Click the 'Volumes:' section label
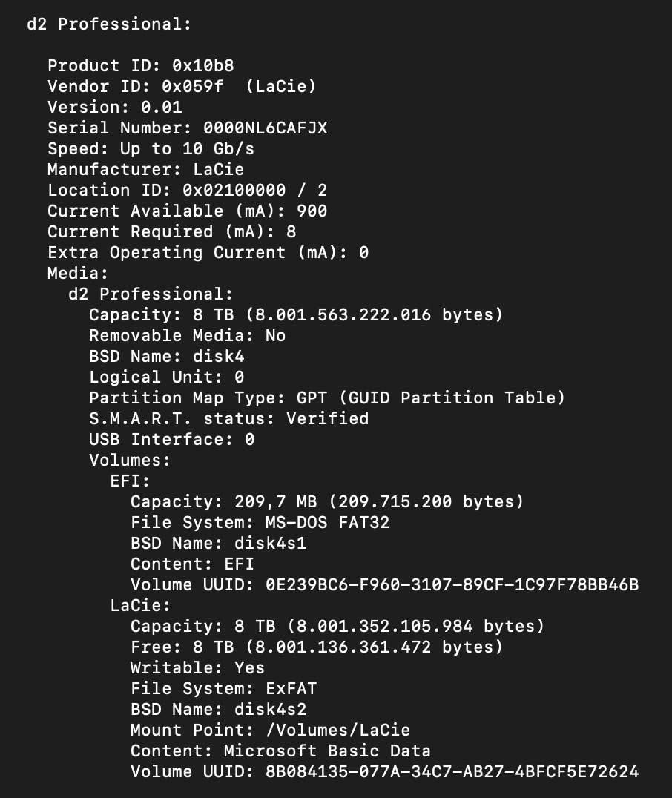This screenshot has height=798, width=672. (x=130, y=460)
